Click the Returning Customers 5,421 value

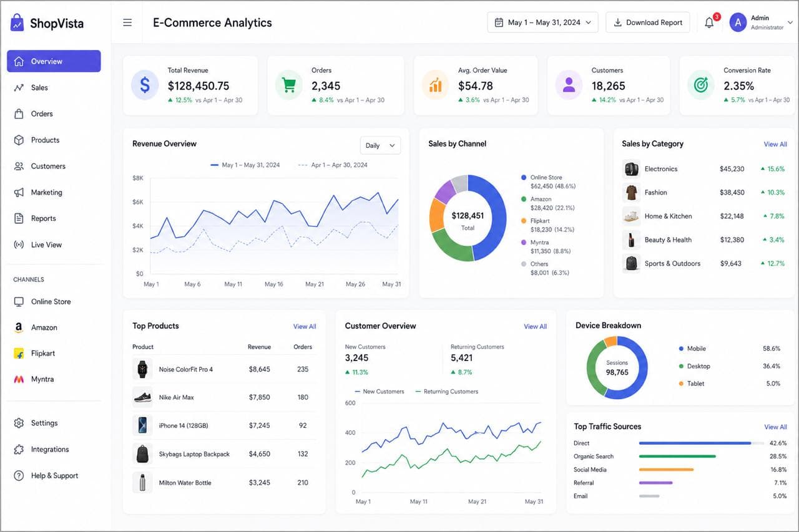[461, 358]
